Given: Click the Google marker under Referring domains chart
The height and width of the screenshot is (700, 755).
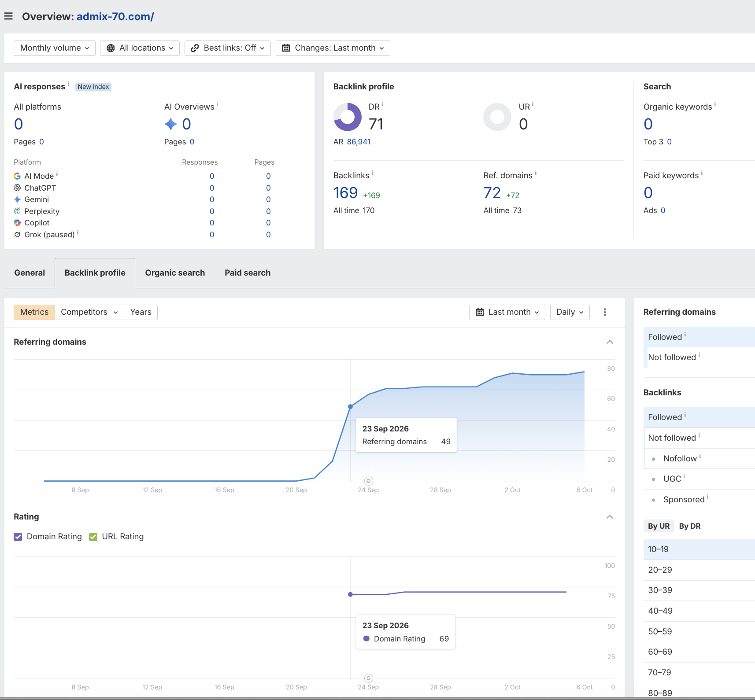Looking at the screenshot, I should [369, 481].
